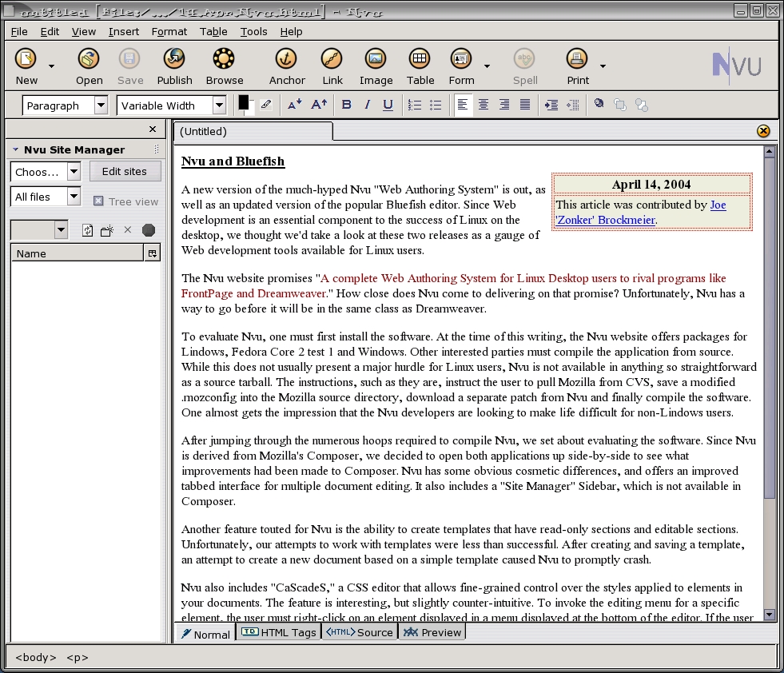This screenshot has width=784, height=673.
Task: Click the Publish toolbar icon
Action: tap(174, 60)
